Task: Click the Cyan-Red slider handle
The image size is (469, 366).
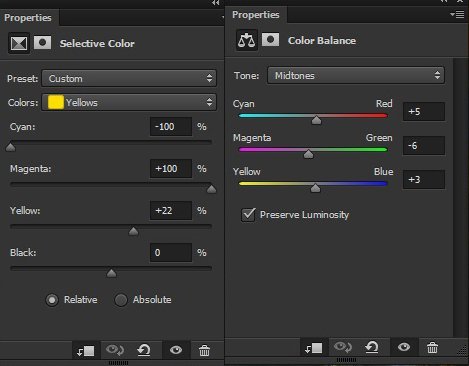Action: (x=316, y=120)
